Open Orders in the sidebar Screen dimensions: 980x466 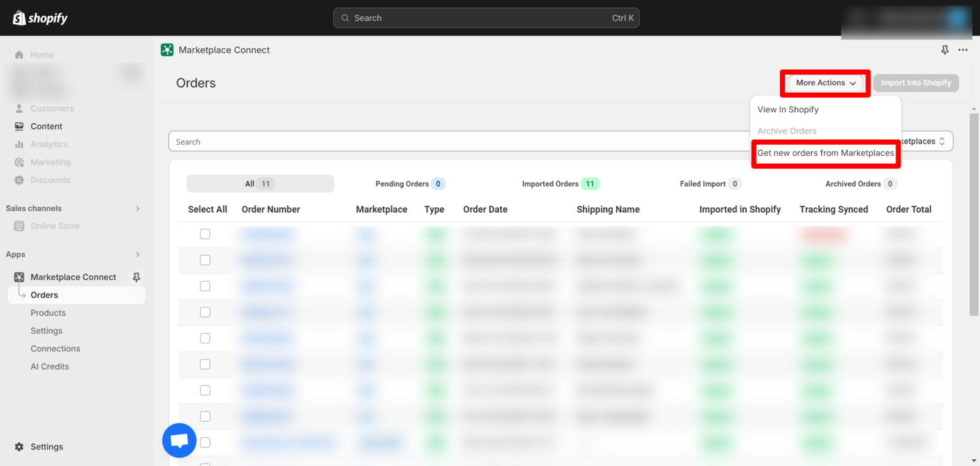coord(77,295)
